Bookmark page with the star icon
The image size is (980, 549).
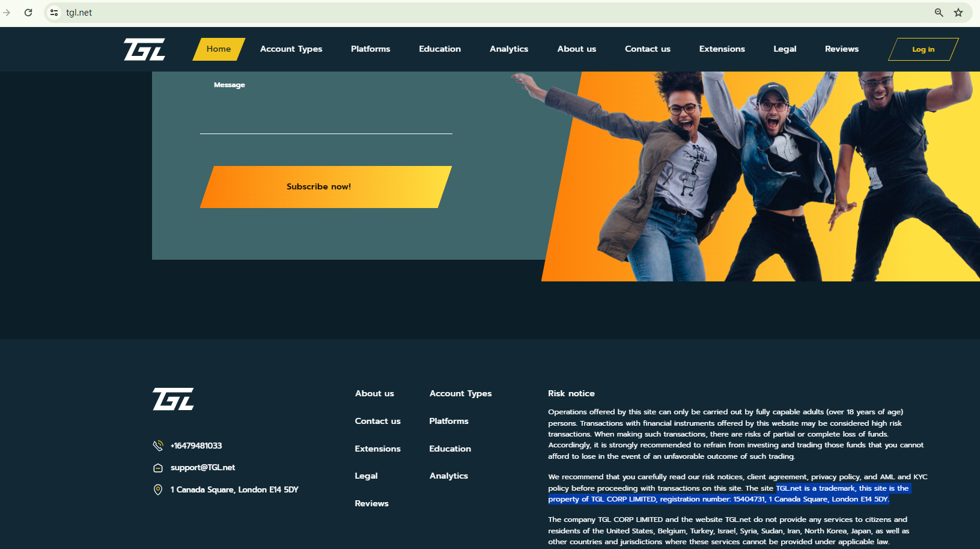click(958, 13)
